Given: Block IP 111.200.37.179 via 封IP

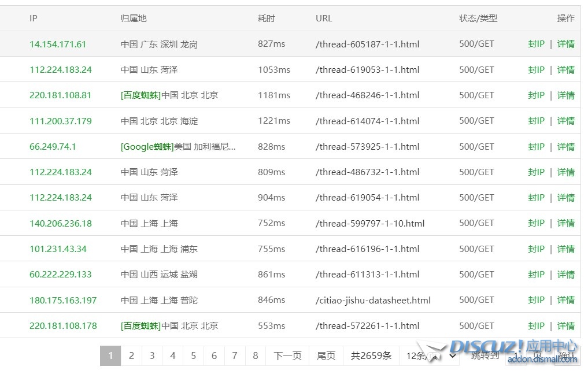Looking at the screenshot, I should pos(536,121).
